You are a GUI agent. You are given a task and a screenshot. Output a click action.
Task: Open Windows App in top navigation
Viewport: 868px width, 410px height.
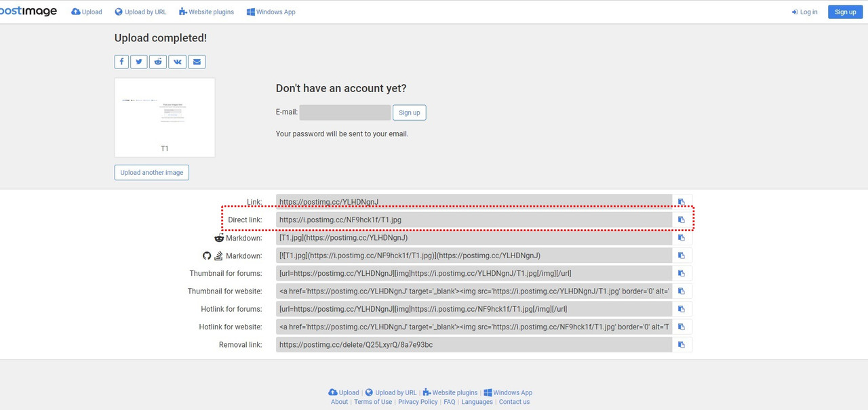[x=271, y=12]
